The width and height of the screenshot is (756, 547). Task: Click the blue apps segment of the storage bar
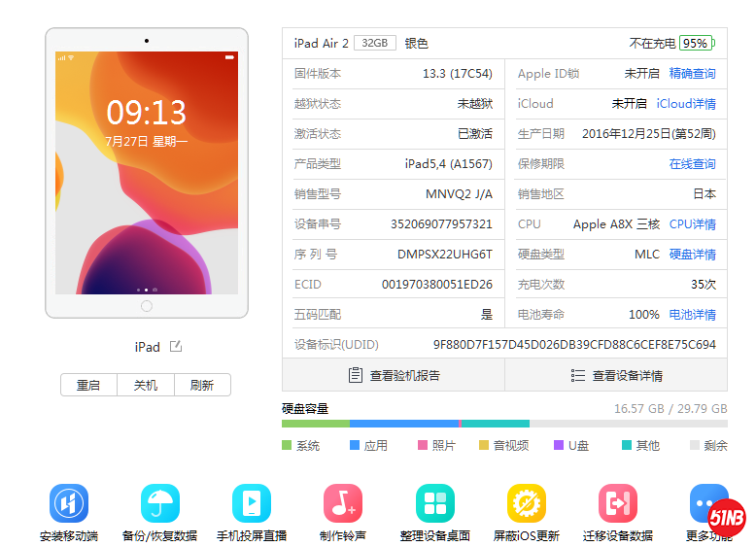[402, 424]
